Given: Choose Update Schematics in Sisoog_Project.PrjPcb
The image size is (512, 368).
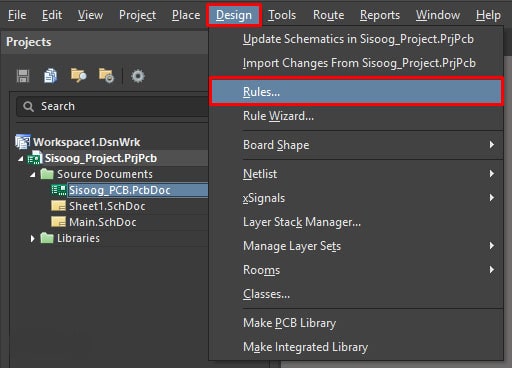Looking at the screenshot, I should coord(356,39).
